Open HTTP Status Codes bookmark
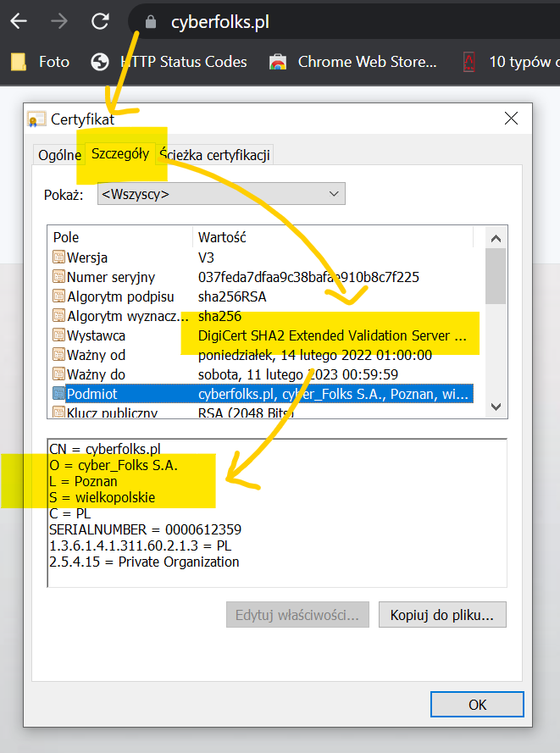The height and width of the screenshot is (753, 560). [169, 62]
